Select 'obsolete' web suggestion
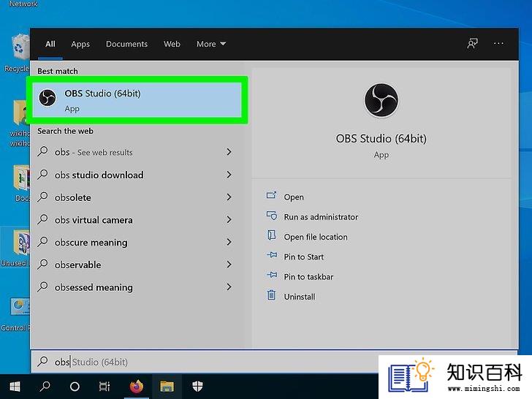532x399 pixels. [136, 197]
